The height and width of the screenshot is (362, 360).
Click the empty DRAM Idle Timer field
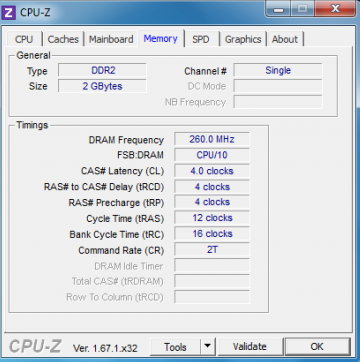(x=212, y=266)
